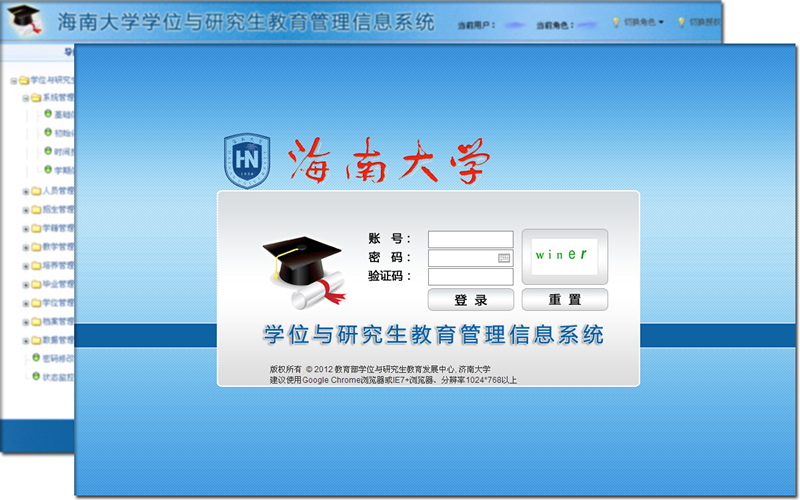Open 密码修改 tree item in background window

(58, 358)
